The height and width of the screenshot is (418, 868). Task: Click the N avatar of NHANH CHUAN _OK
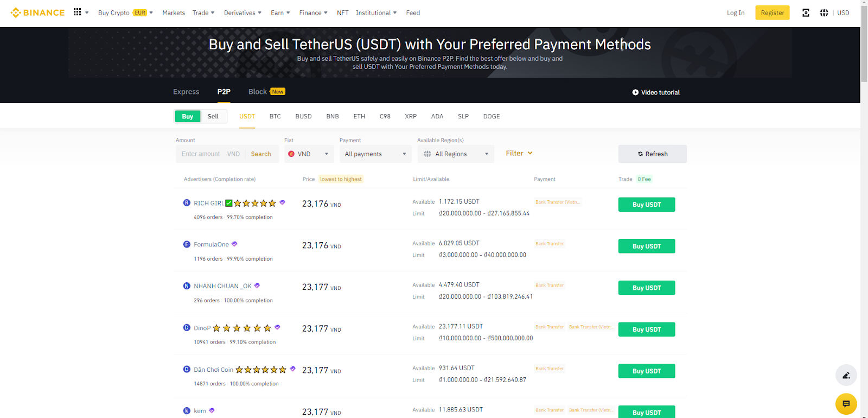coord(187,286)
